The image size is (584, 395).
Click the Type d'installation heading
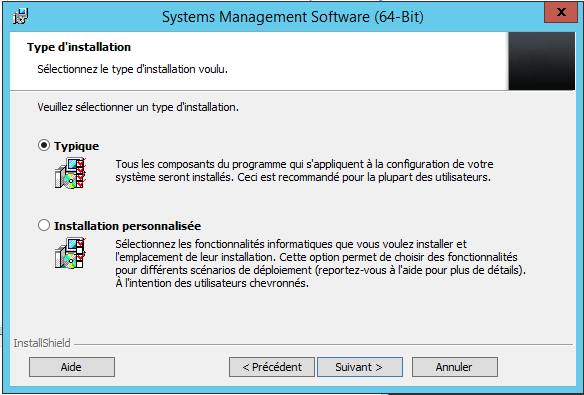click(79, 47)
